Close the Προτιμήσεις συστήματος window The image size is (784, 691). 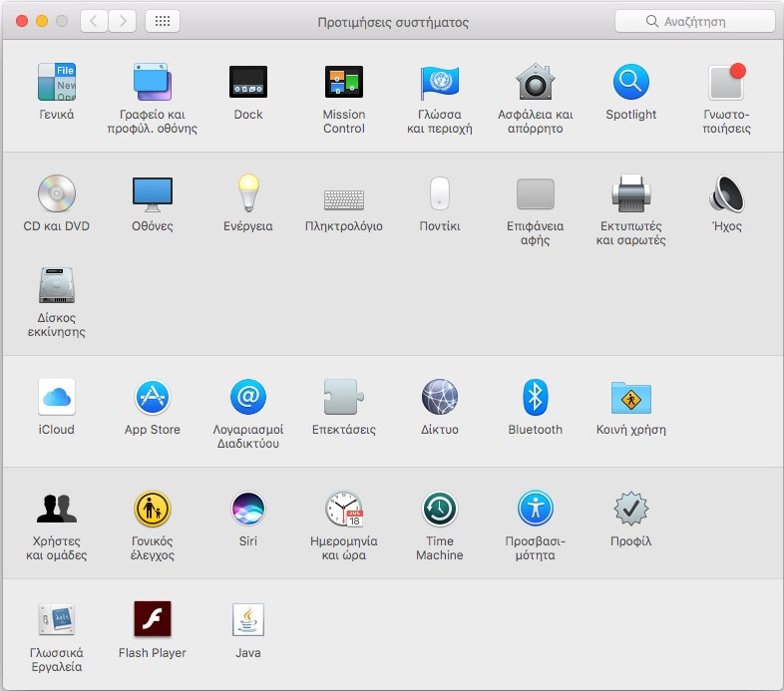point(22,21)
